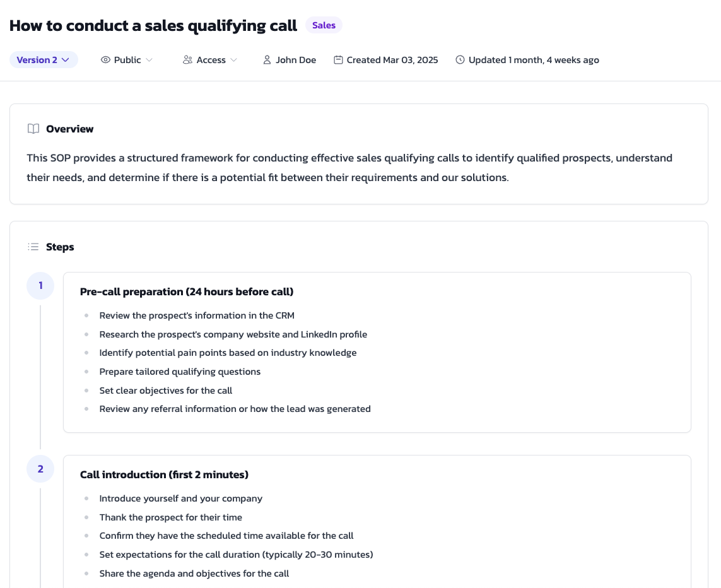Select the Call introduction step heading
Image resolution: width=721 pixels, height=588 pixels.
(164, 474)
